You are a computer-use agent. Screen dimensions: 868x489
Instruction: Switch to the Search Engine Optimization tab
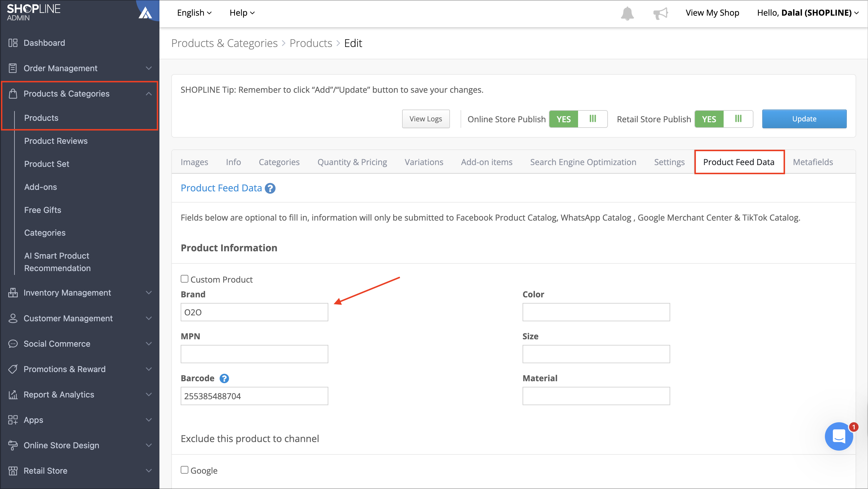[583, 162]
